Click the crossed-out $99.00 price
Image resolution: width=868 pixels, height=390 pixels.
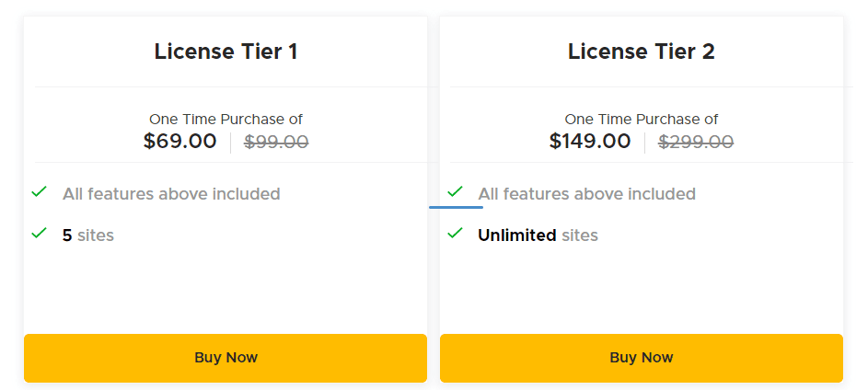click(276, 142)
